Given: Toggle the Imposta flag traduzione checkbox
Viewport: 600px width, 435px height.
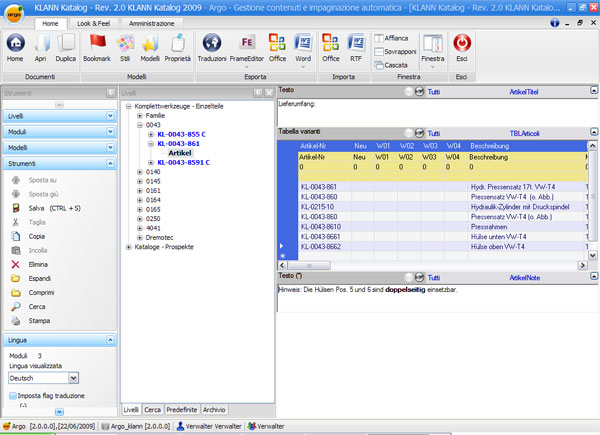Looking at the screenshot, I should 13,396.
